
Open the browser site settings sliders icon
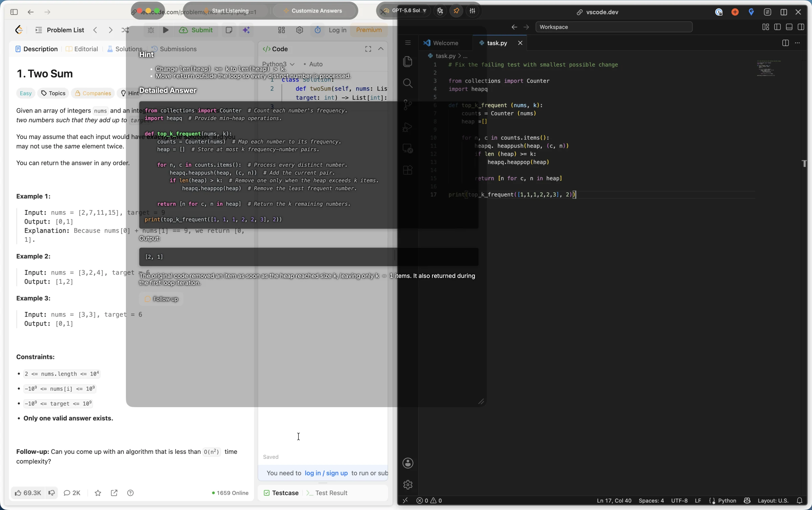[767, 12]
